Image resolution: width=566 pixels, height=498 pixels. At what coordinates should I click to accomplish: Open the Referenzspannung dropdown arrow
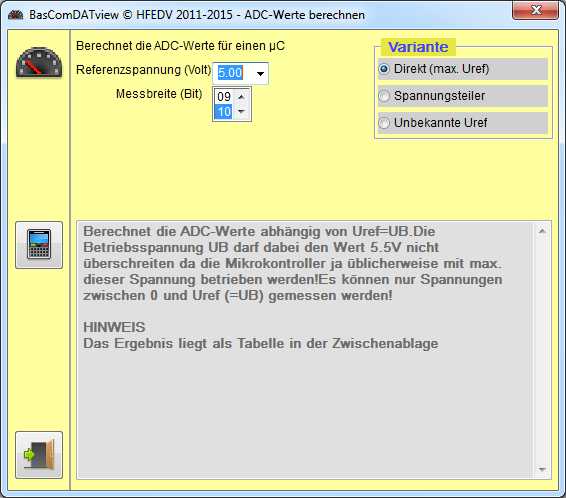point(260,74)
